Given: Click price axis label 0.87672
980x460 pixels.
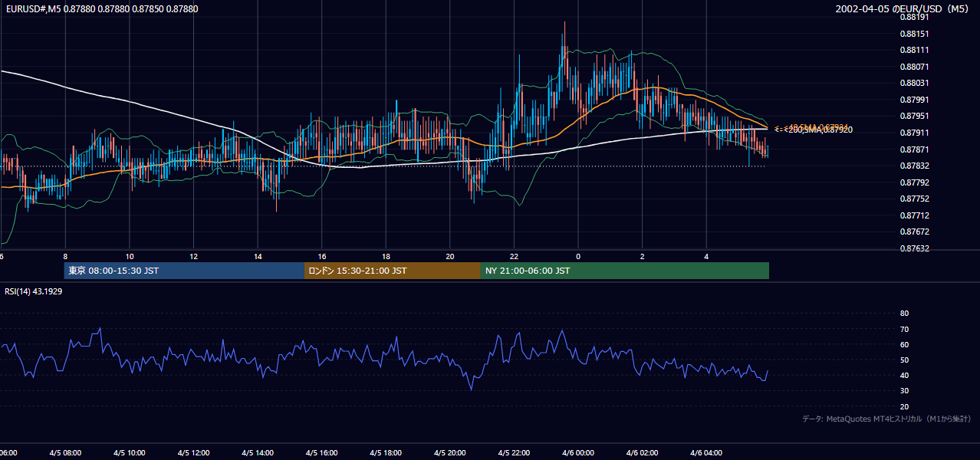Looking at the screenshot, I should click(914, 232).
